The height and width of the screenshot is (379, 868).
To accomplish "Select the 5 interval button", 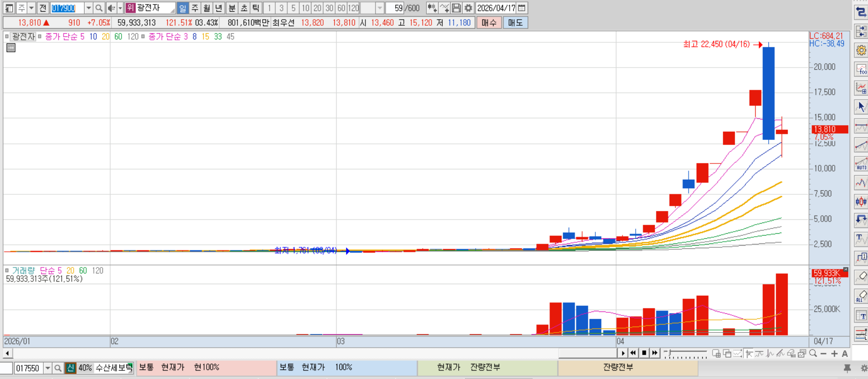I will (293, 8).
